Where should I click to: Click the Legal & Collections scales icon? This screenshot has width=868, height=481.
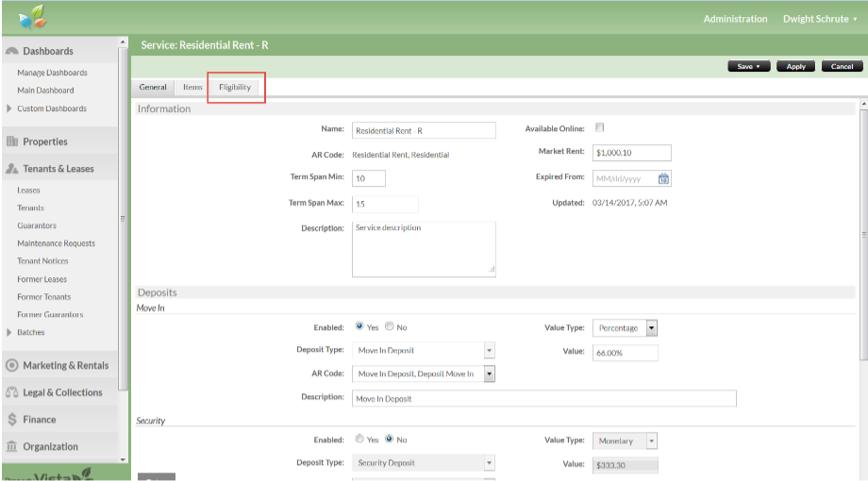click(x=11, y=392)
